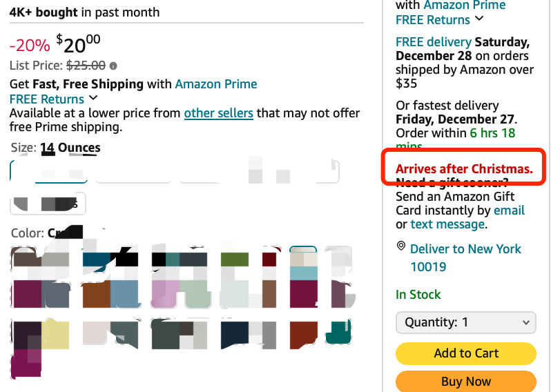
Task: Click the text message link
Action: (x=447, y=224)
